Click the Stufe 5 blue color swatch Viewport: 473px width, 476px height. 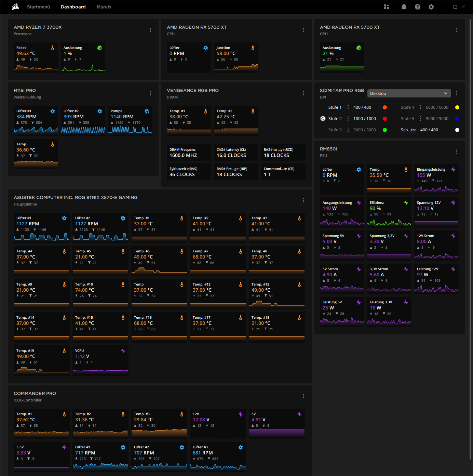pos(457,119)
